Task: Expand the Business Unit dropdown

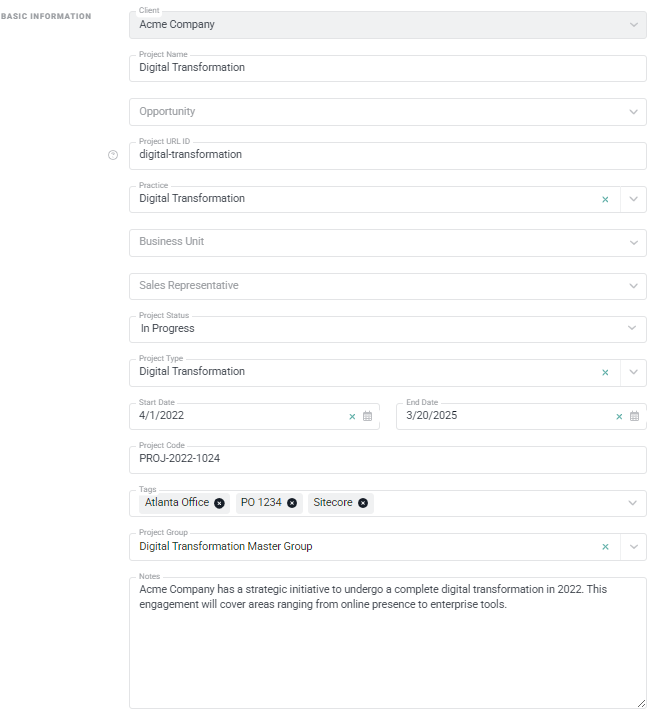Action: (633, 242)
